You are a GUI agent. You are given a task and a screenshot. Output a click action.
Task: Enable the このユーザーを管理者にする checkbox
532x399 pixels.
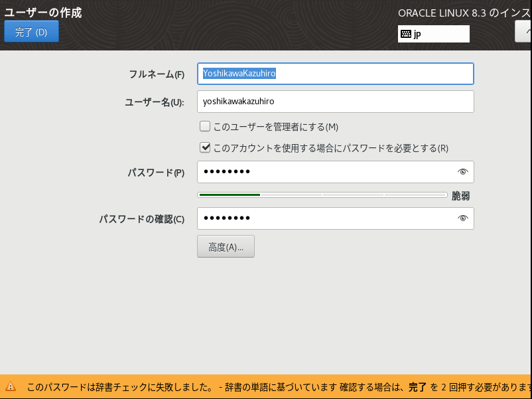[x=206, y=126]
